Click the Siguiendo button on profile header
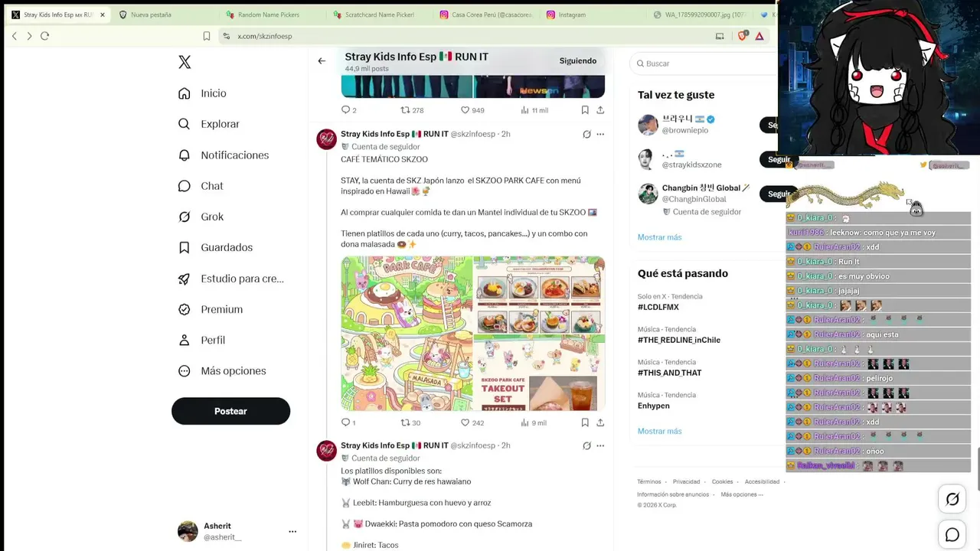The image size is (980, 551). 578,61
